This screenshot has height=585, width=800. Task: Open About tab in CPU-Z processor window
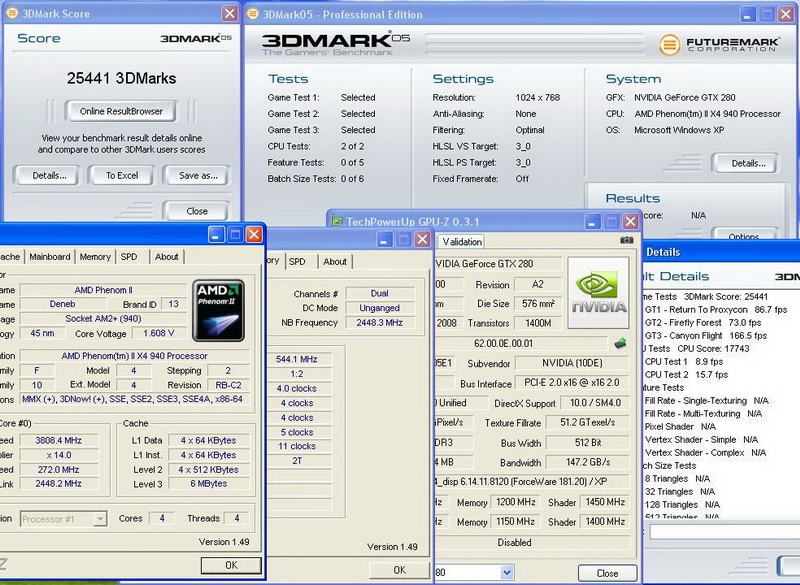(x=167, y=257)
